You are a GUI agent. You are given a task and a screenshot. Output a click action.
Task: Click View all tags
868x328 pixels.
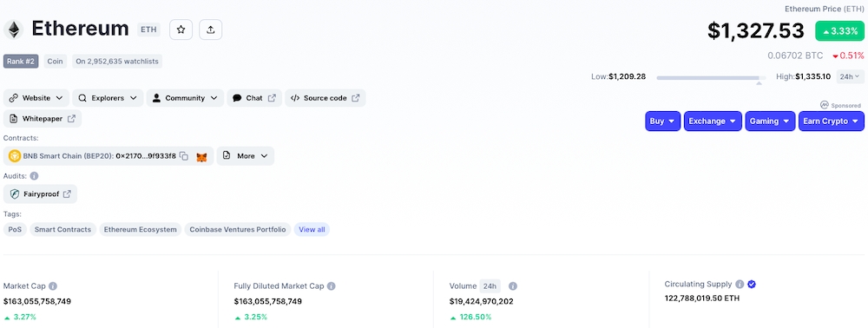pyautogui.click(x=312, y=229)
